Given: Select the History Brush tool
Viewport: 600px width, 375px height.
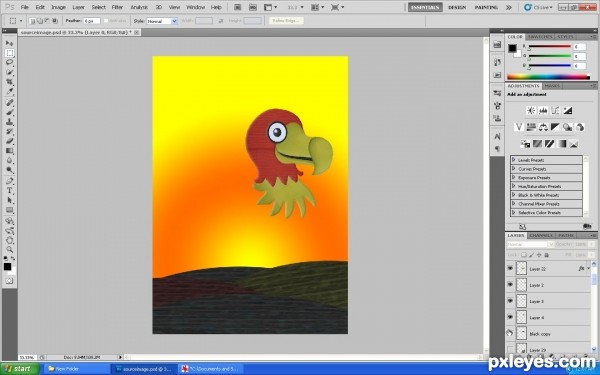Looking at the screenshot, I should [10, 131].
